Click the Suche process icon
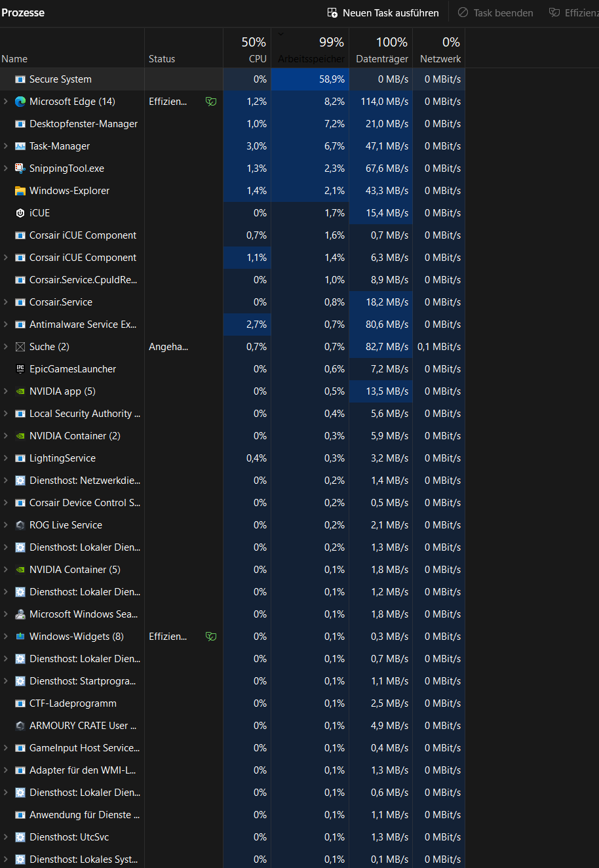 tap(20, 347)
